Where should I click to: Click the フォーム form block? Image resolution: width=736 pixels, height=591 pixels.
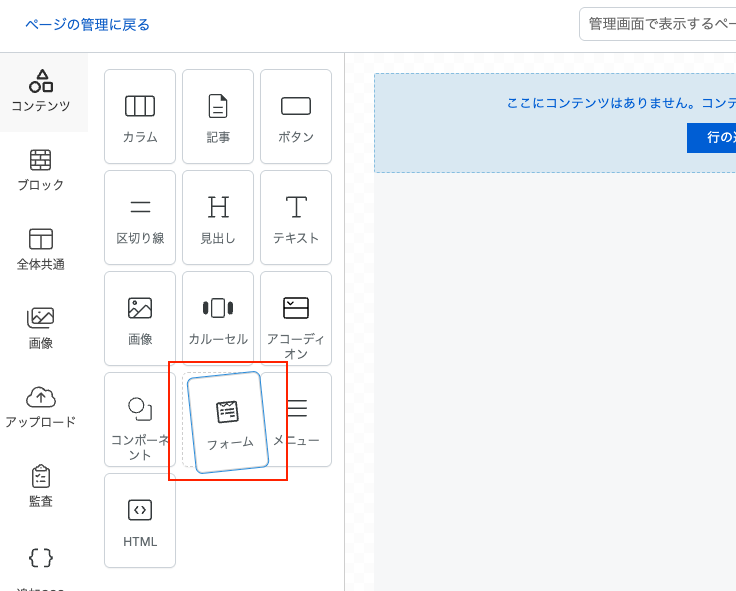(x=228, y=422)
